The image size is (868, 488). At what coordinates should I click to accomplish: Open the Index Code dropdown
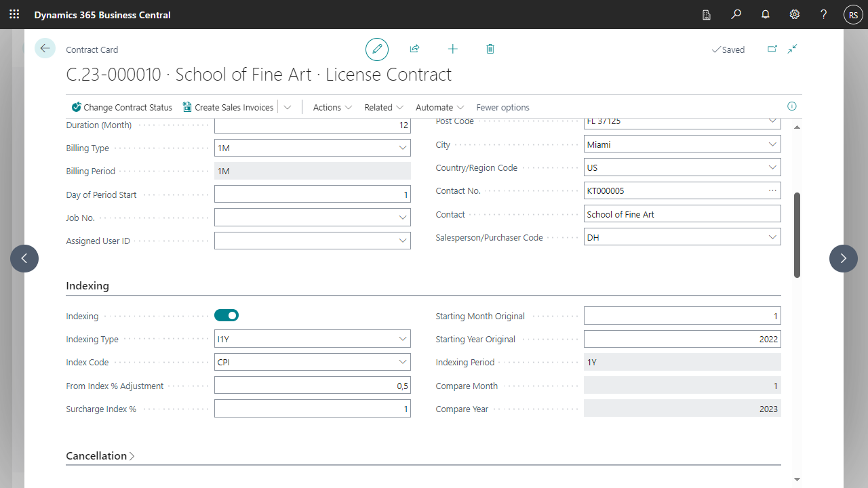(x=403, y=362)
